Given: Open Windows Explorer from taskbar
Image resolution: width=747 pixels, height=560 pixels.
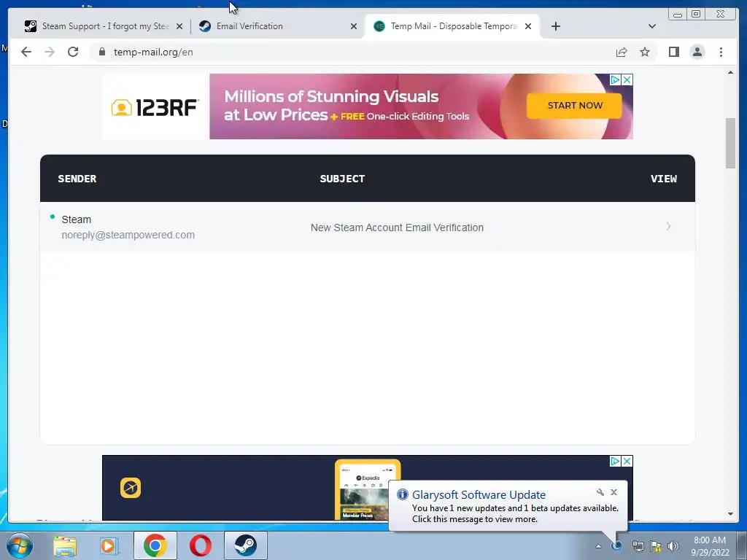Looking at the screenshot, I should [x=65, y=545].
